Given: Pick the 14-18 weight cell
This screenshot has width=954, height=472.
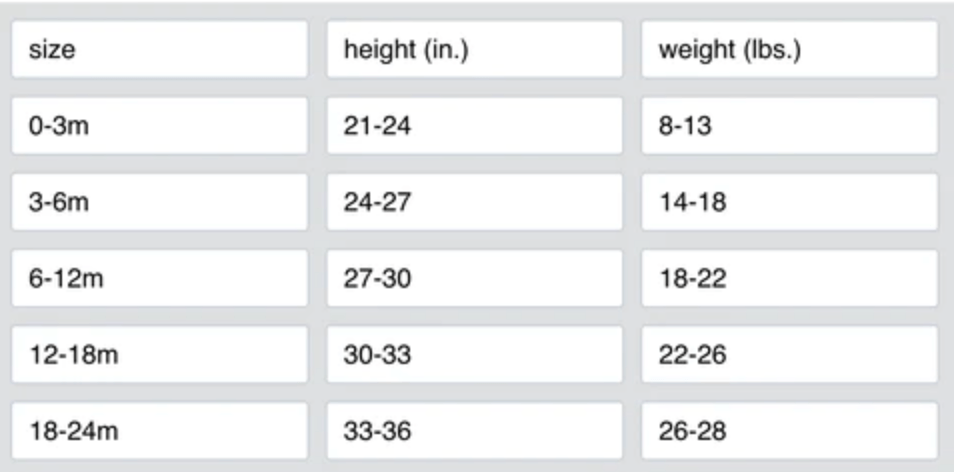Looking at the screenshot, I should (x=789, y=202).
